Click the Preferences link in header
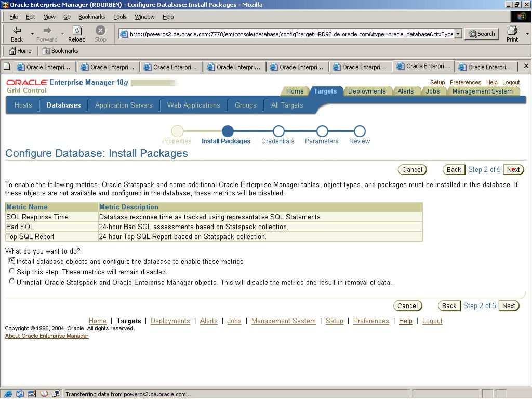Image resolution: width=532 pixels, height=399 pixels. (465, 82)
